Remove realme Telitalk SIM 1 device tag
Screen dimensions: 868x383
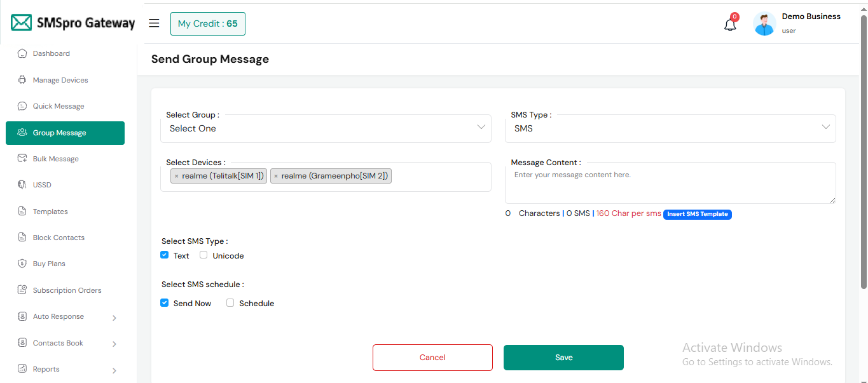coord(177,176)
